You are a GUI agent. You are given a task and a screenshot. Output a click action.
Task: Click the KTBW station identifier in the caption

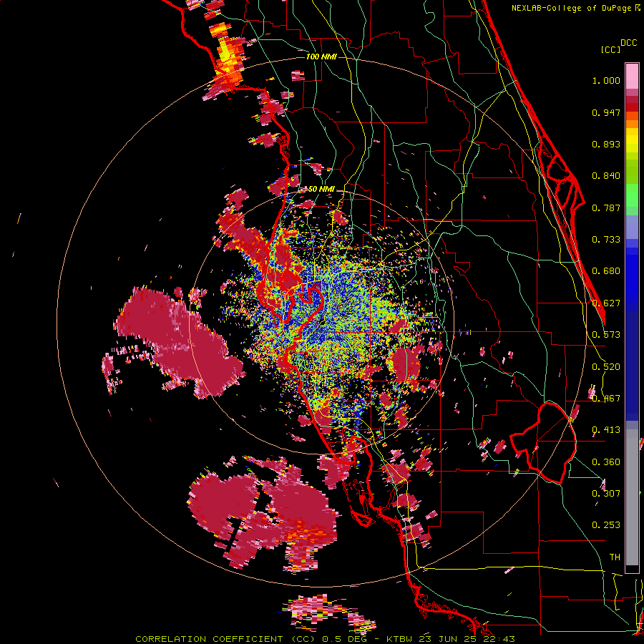(x=399, y=639)
